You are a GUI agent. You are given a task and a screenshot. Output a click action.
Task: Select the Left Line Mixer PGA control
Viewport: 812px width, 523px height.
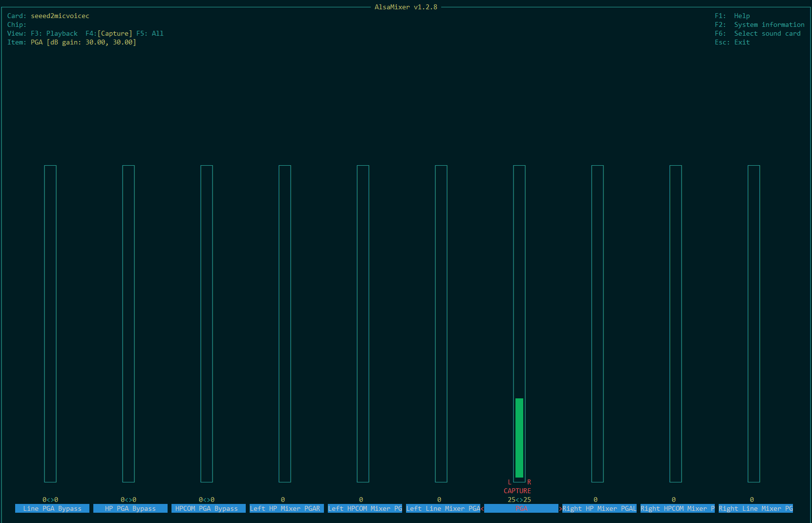[443, 508]
